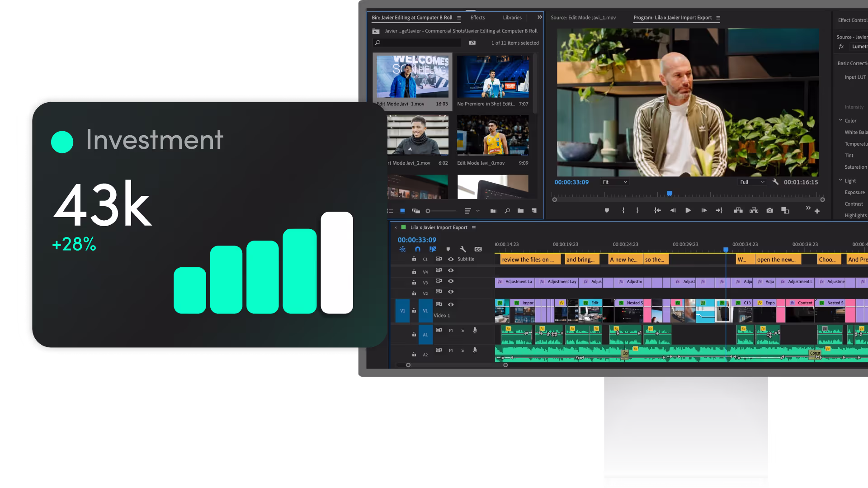Toggle lock on V3 track
The width and height of the screenshot is (868, 488).
click(414, 282)
